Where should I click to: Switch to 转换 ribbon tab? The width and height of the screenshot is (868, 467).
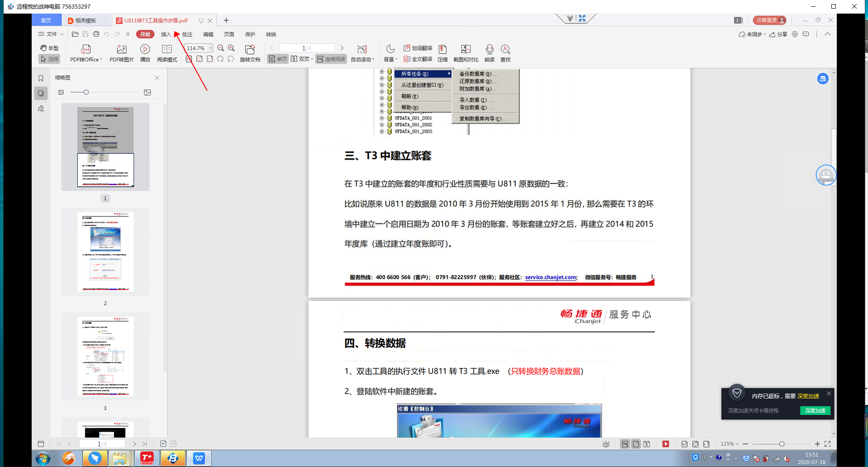coord(271,34)
